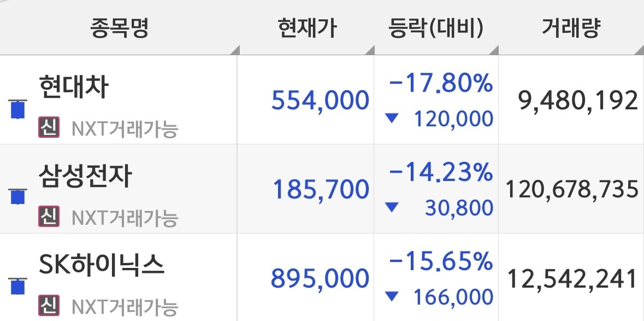
Task: Tap the 신 badge under 삼성전자
Action: pyautogui.click(x=49, y=216)
